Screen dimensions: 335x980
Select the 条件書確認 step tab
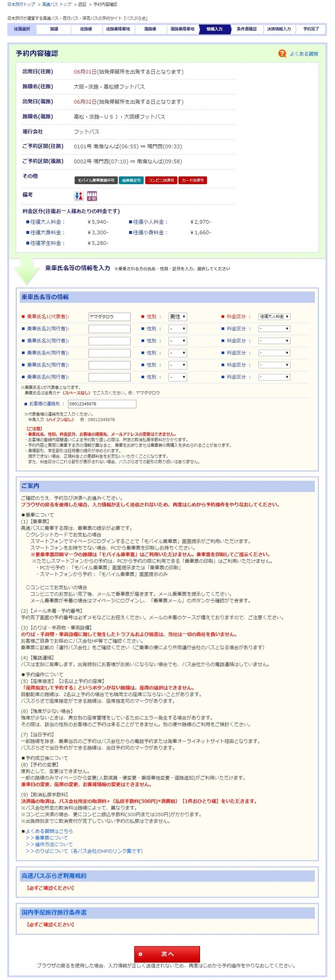pyautogui.click(x=246, y=29)
